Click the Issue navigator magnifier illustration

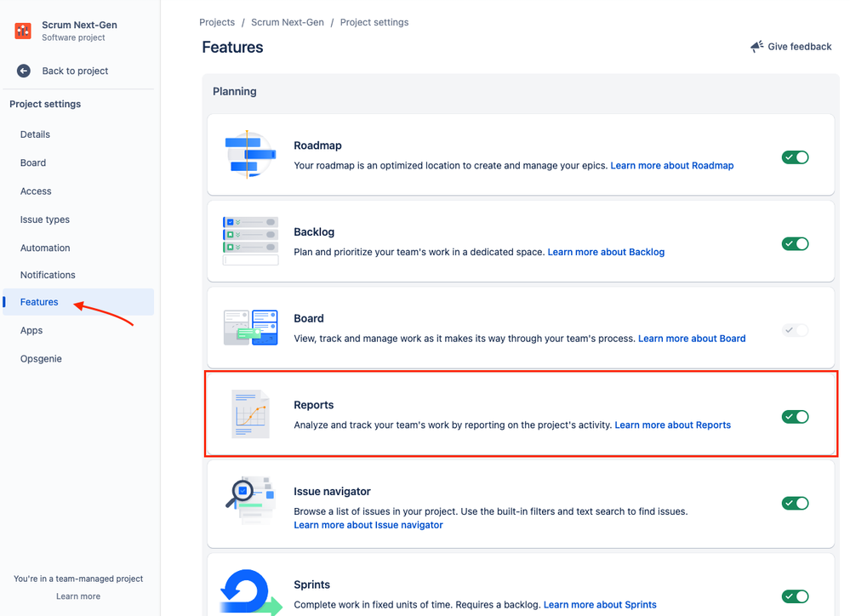pos(250,500)
